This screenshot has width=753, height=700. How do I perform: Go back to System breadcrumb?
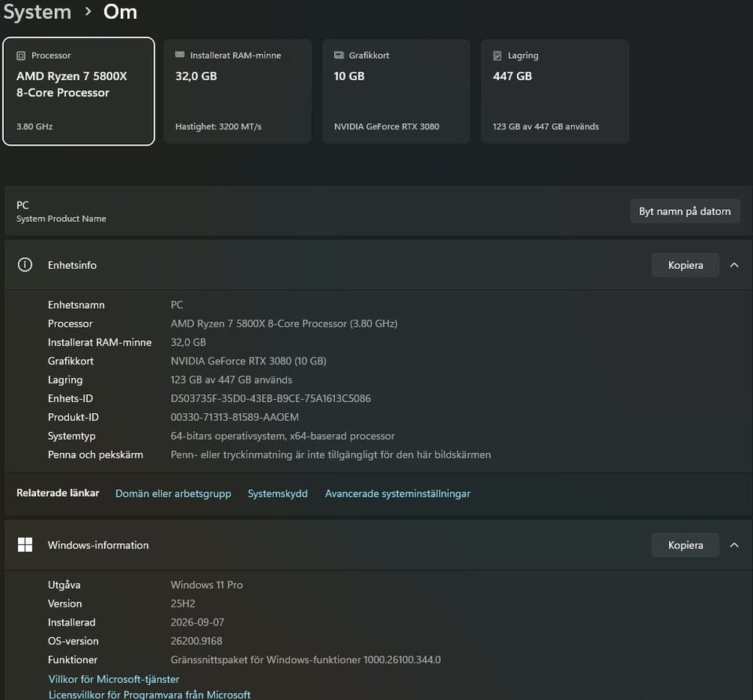point(38,12)
